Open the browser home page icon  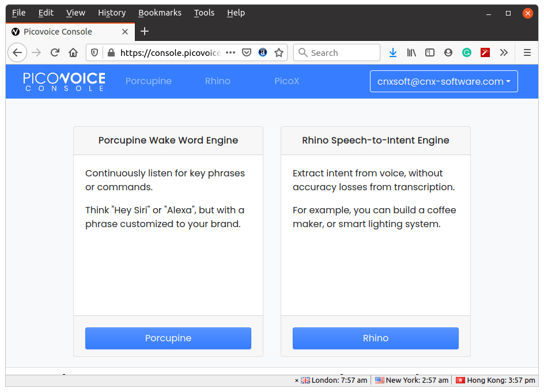point(73,53)
